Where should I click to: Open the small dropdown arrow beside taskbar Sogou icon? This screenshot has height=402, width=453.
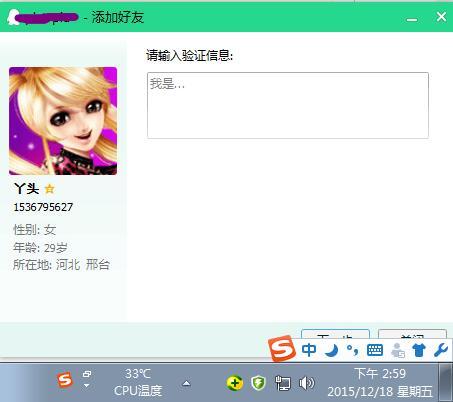pos(87,386)
